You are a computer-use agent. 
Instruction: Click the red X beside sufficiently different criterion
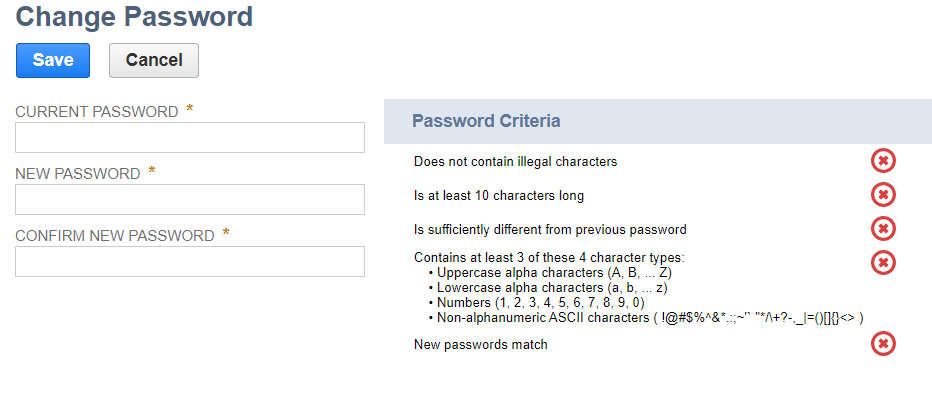tap(883, 228)
